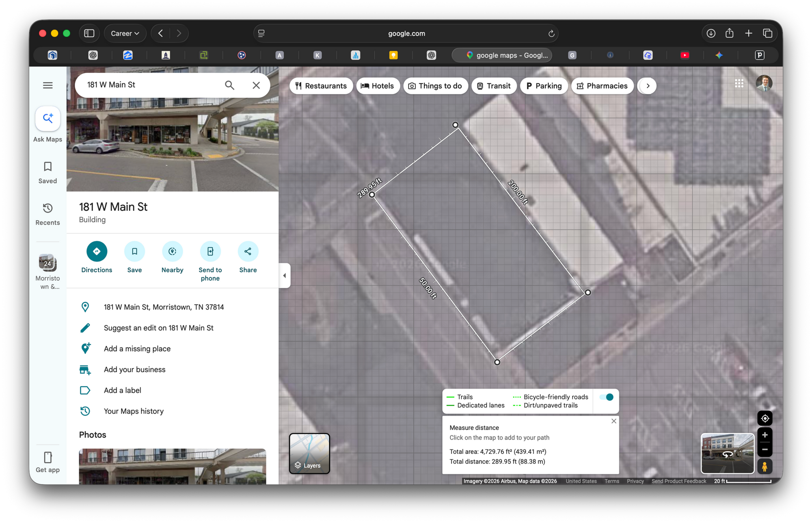Click the Nearby icon
812x523 pixels.
(x=172, y=251)
